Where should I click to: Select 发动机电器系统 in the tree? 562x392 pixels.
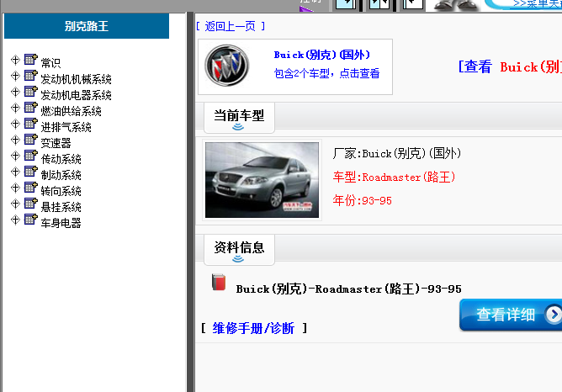point(76,95)
